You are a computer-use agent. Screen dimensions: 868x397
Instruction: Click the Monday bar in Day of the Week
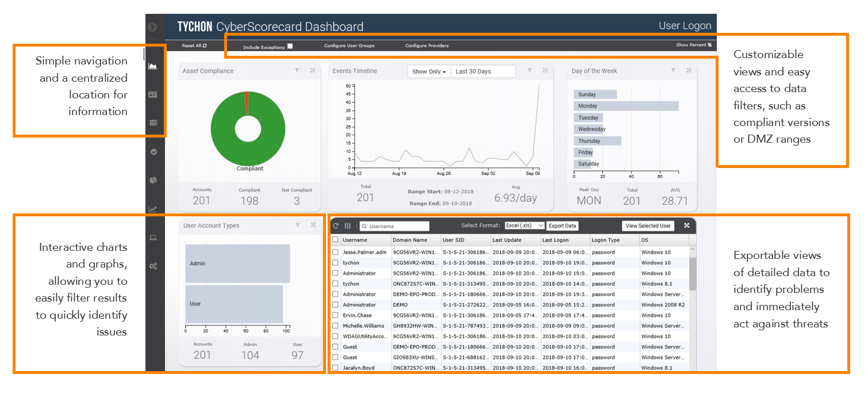click(627, 106)
